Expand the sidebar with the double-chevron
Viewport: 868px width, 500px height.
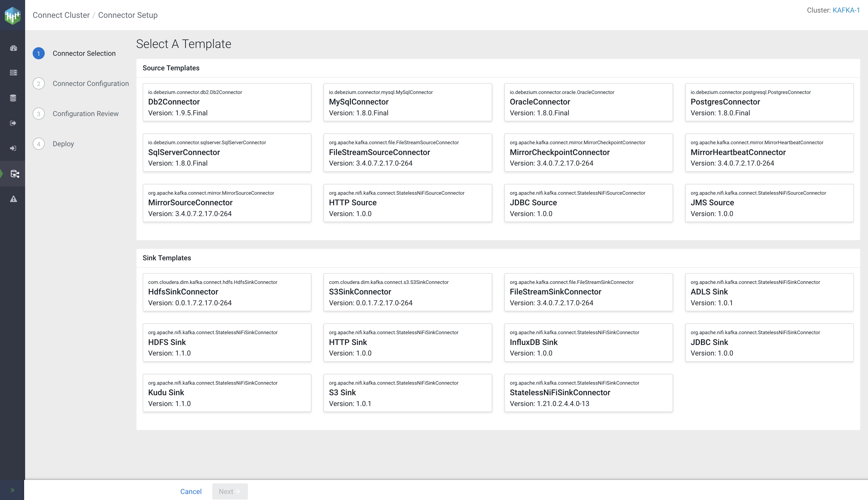click(x=12, y=490)
